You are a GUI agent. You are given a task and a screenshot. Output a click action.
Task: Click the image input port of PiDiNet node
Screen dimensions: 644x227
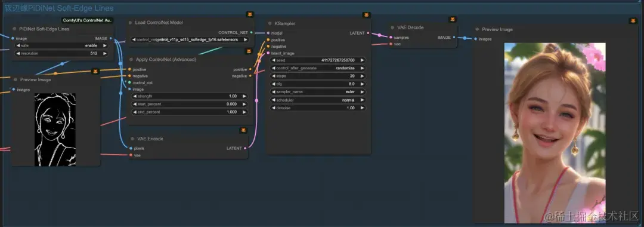pos(13,38)
